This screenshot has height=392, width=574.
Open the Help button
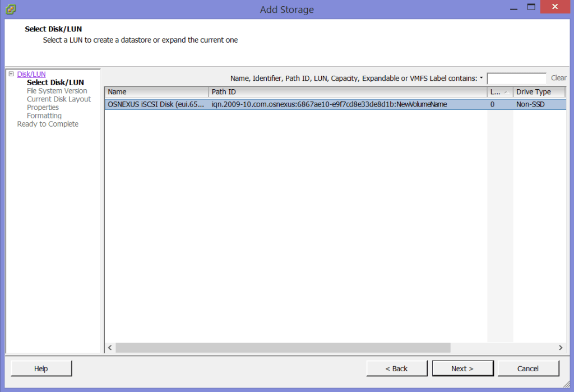(41, 368)
